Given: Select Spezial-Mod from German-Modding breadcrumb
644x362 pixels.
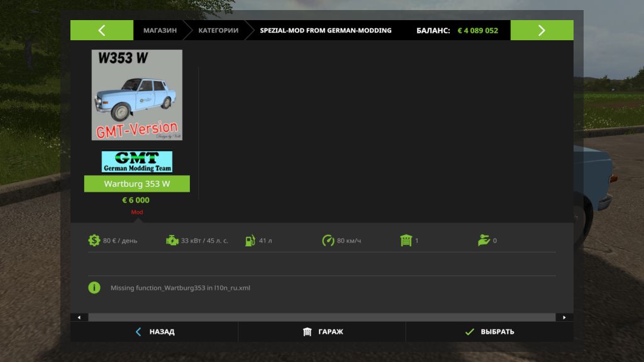Looking at the screenshot, I should coord(326,30).
